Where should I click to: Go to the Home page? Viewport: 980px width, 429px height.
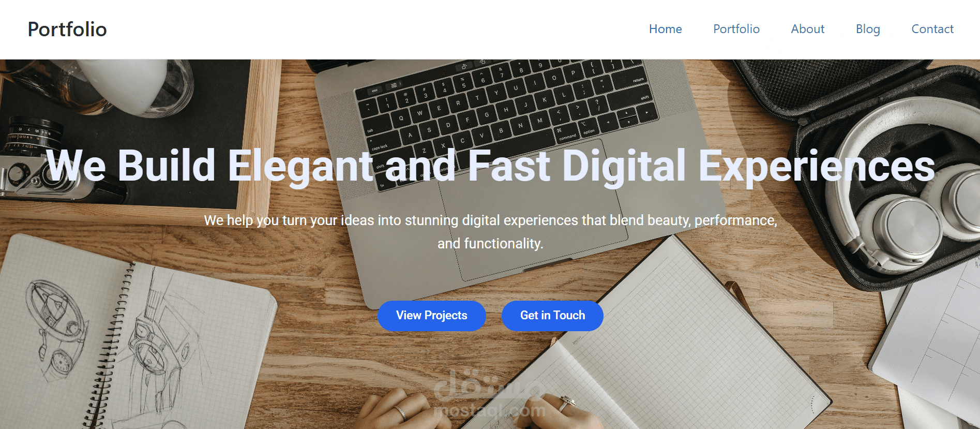666,29
